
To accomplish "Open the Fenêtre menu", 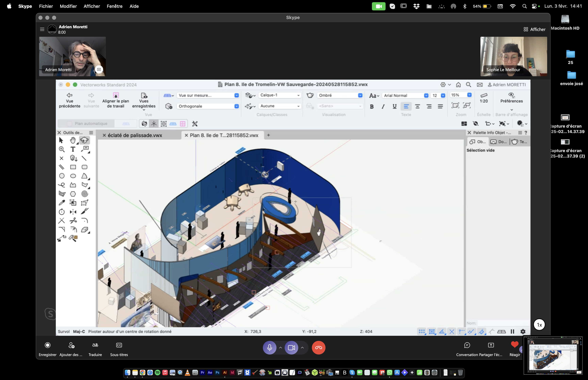I will (x=115, y=6).
